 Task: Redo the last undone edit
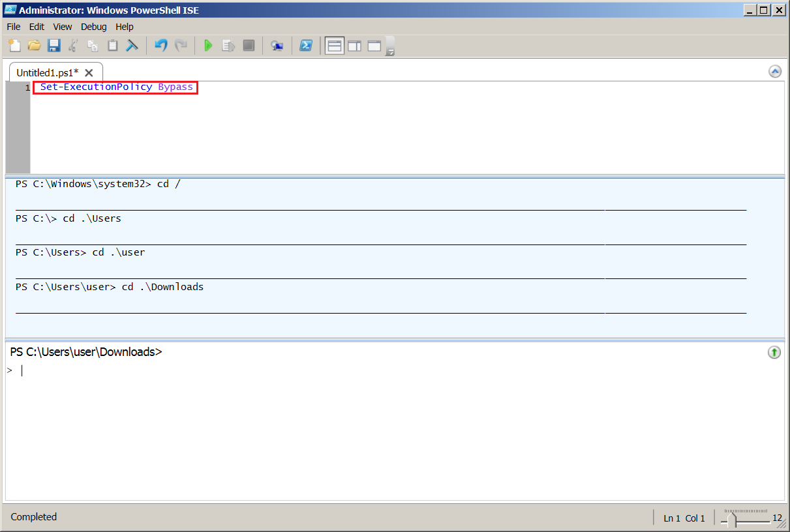(x=181, y=45)
